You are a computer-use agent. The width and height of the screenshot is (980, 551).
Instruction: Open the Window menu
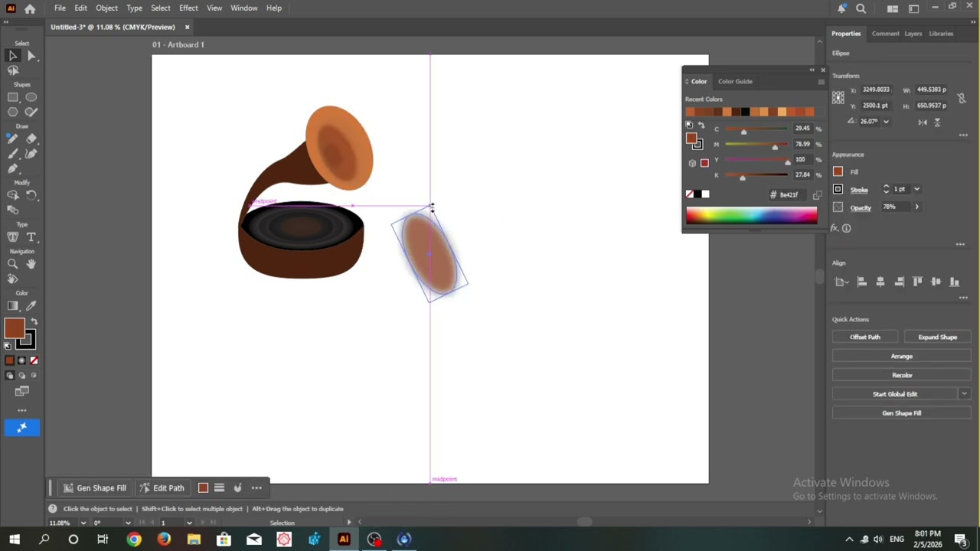[244, 8]
